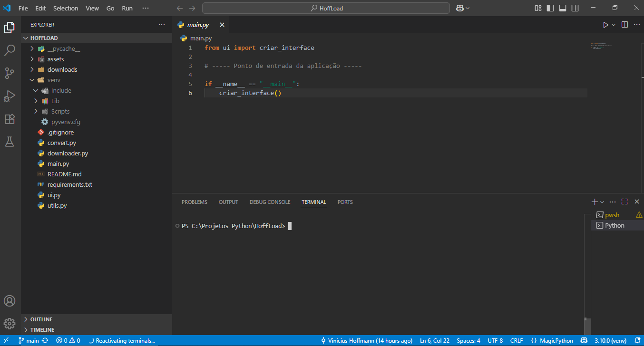Open the Copilot chat icon in title bar
The image size is (644, 346).
460,8
